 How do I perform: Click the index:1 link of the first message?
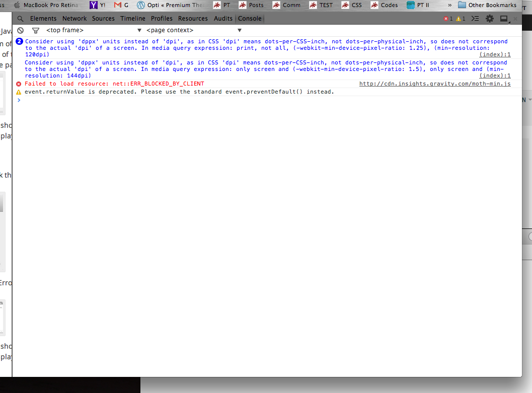click(x=495, y=54)
